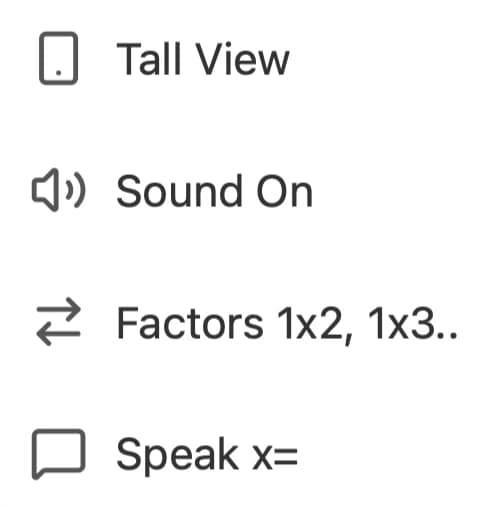Viewport: 496px width, 507px height.
Task: Click the word Speak in the last row
Action: coord(177,456)
